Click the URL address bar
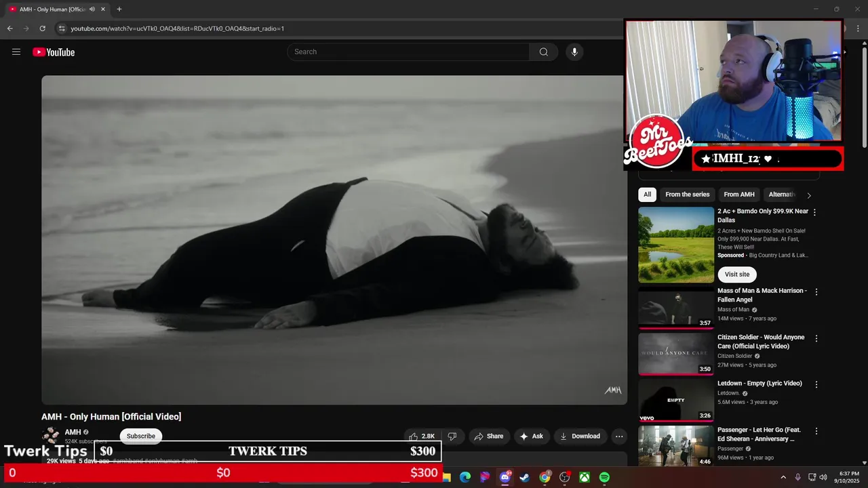 pos(339,28)
